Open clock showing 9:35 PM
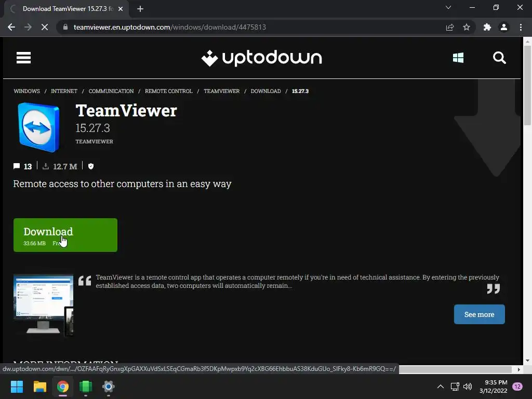This screenshot has height=399, width=532. [x=494, y=387]
